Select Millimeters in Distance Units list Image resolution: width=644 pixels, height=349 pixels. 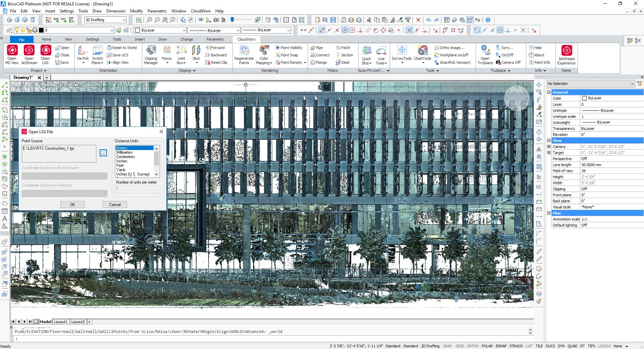(124, 152)
